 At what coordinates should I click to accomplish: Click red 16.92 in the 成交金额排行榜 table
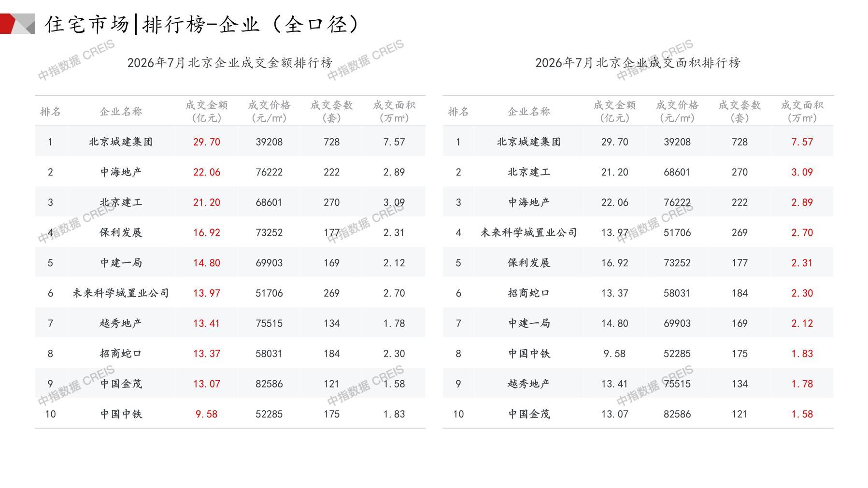pos(207,232)
